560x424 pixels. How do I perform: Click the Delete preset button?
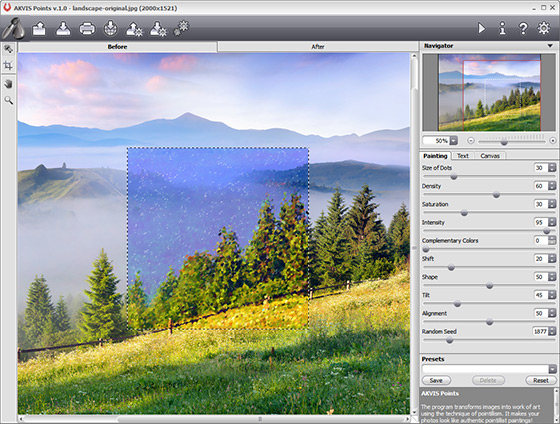488,380
